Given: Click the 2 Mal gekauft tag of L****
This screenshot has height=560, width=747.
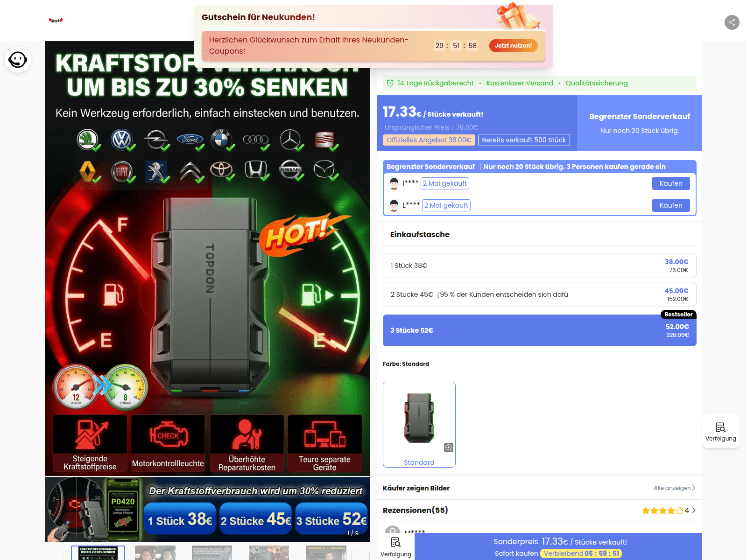Looking at the screenshot, I should (446, 205).
